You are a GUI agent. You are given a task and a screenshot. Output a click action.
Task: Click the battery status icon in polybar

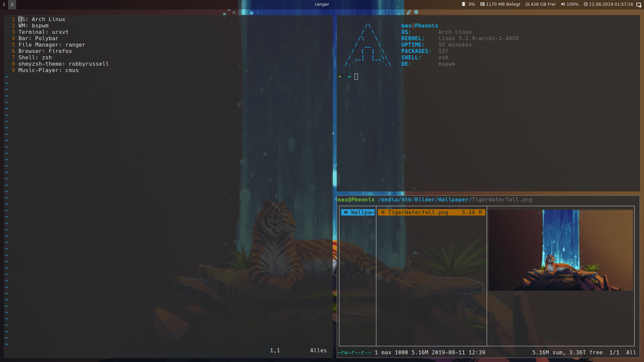(464, 4)
